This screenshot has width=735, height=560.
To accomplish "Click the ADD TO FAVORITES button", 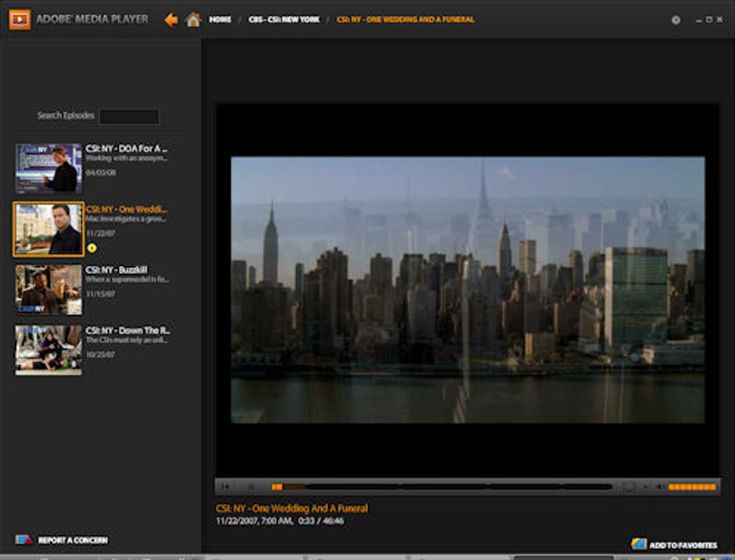I will 683,545.
